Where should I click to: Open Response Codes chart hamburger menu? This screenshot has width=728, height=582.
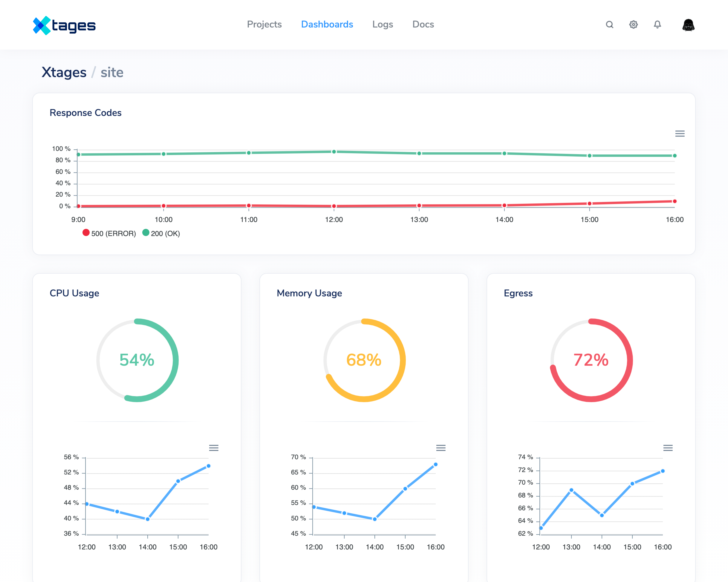(x=680, y=134)
